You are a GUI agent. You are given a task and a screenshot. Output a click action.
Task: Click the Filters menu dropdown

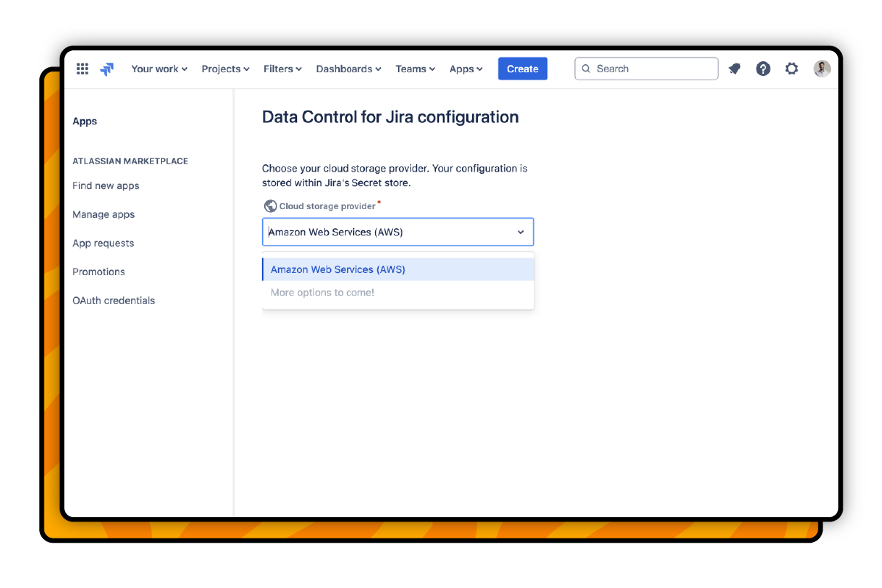tap(281, 68)
